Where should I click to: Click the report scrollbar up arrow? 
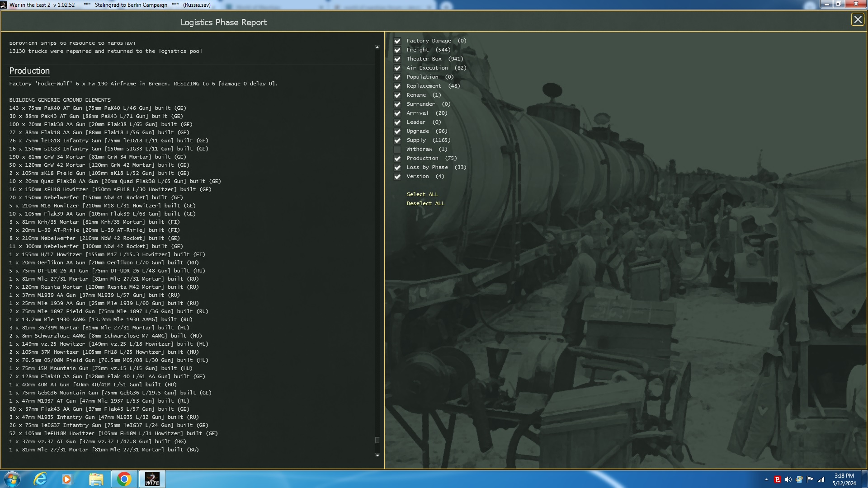coord(377,47)
